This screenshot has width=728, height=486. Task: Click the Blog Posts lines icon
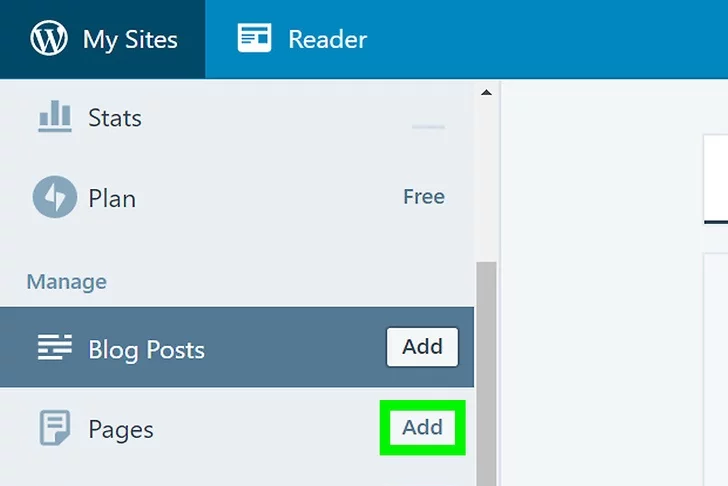pyautogui.click(x=54, y=348)
